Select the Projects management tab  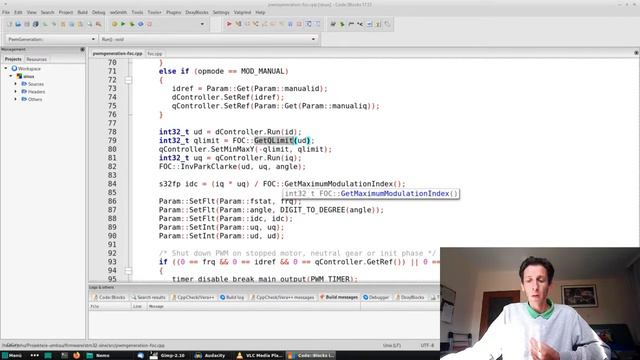(13, 59)
